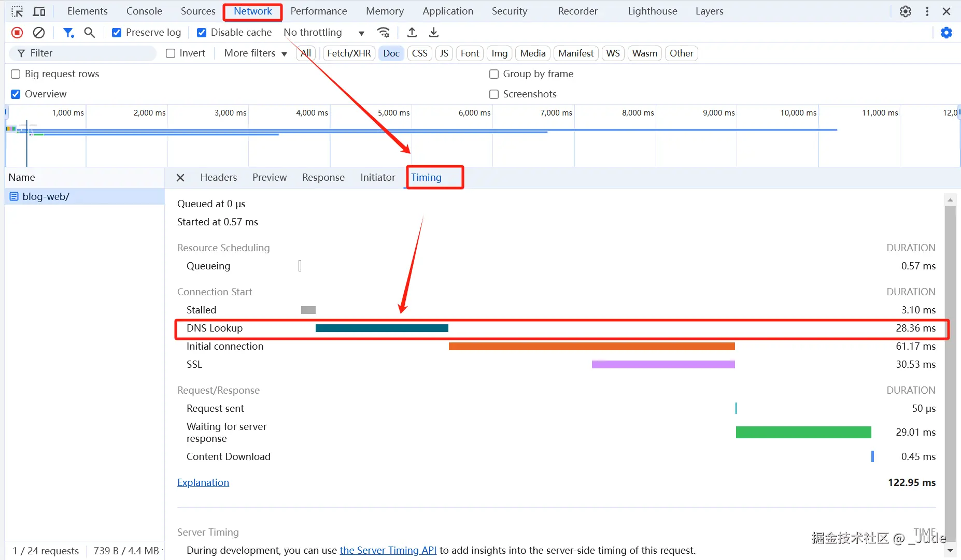Open the Server Timing API link
Screen dimensions: 961x560
click(388, 551)
